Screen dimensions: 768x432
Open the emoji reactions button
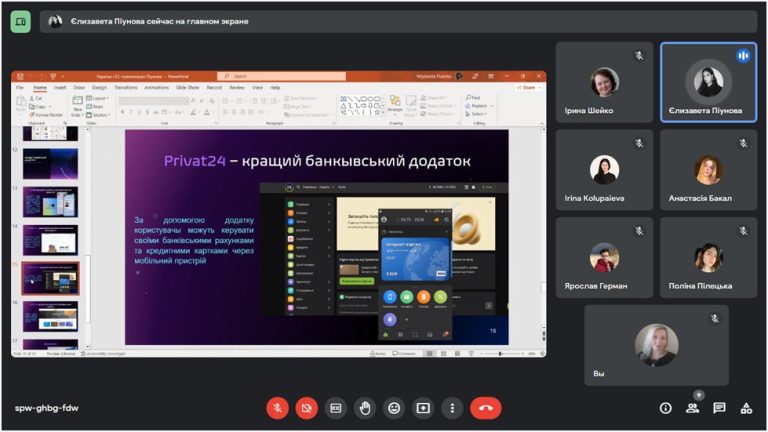tap(394, 408)
